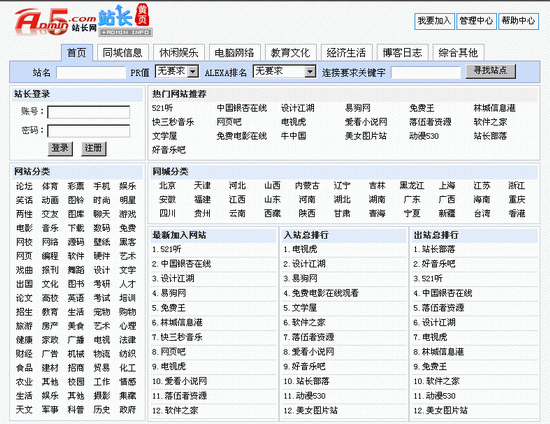Open 4. 易狗网 in 最新加入网站
550x424 pixels.
click(169, 293)
